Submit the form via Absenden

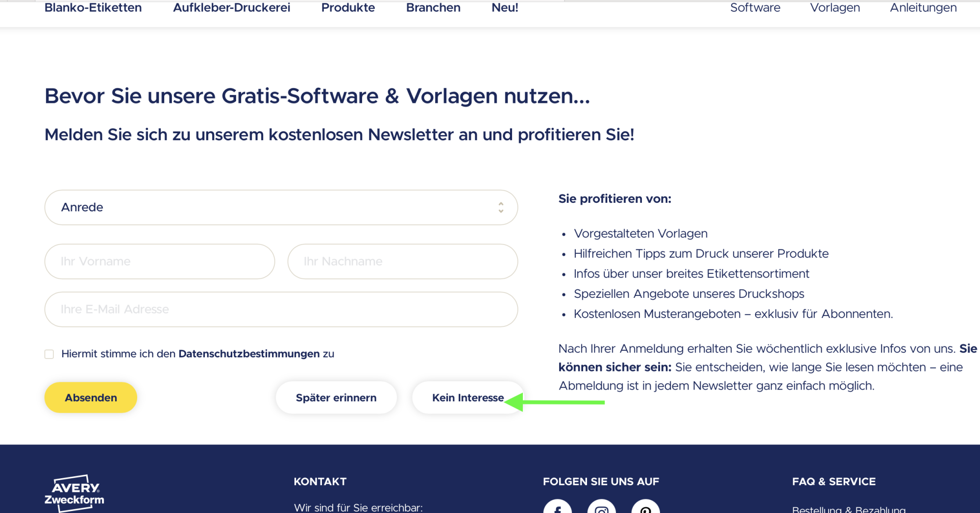(90, 397)
